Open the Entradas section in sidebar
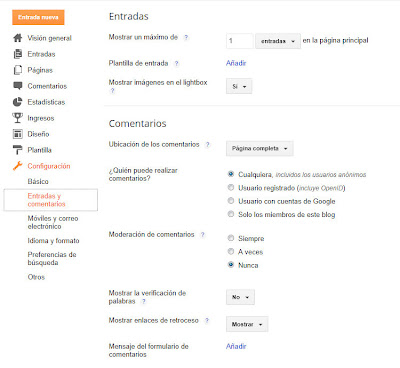Image resolution: width=400 pixels, height=368 pixels. tap(41, 54)
